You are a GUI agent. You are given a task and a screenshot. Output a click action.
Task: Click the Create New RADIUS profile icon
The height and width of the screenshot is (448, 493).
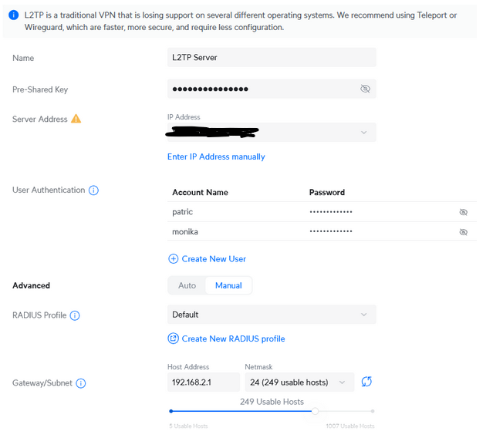173,339
